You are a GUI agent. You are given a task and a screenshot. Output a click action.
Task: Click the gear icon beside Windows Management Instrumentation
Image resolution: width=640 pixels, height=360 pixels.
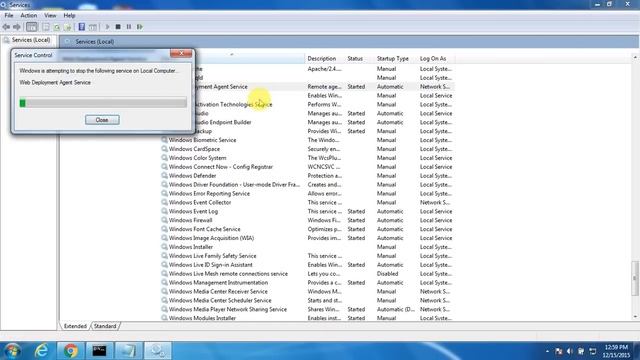[x=164, y=282]
